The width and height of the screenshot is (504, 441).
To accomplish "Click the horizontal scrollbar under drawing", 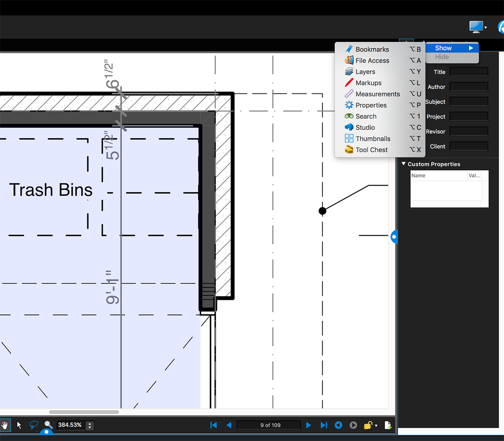I will tap(84, 412).
